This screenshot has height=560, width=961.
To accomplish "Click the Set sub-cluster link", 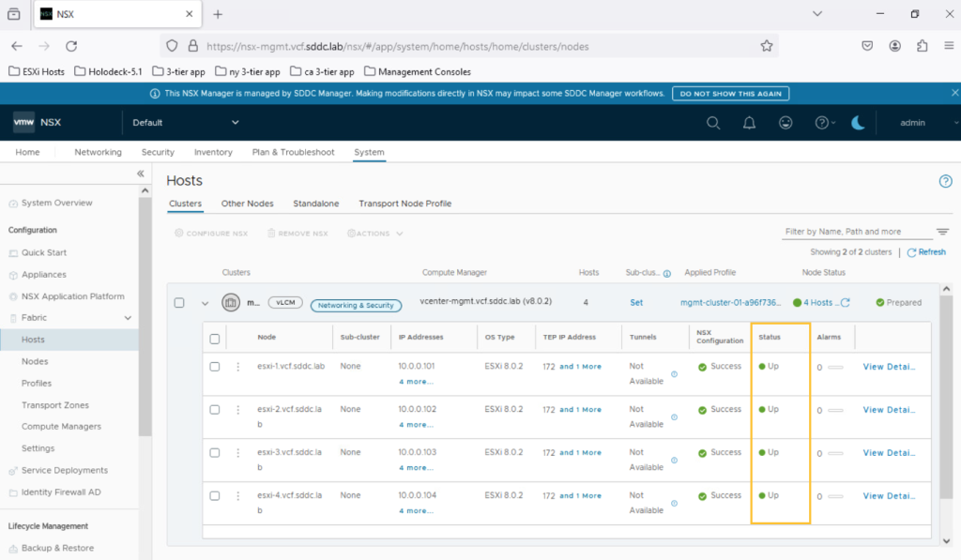I will point(636,303).
